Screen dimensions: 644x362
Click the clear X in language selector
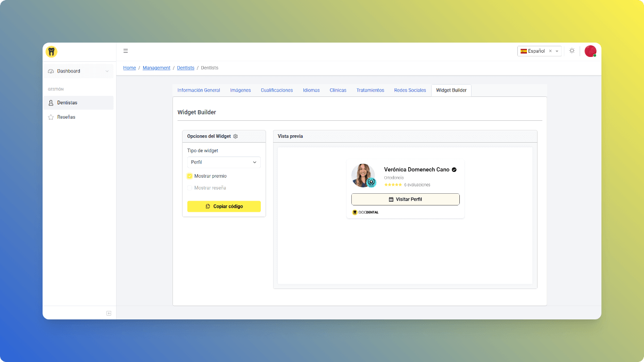click(x=550, y=51)
